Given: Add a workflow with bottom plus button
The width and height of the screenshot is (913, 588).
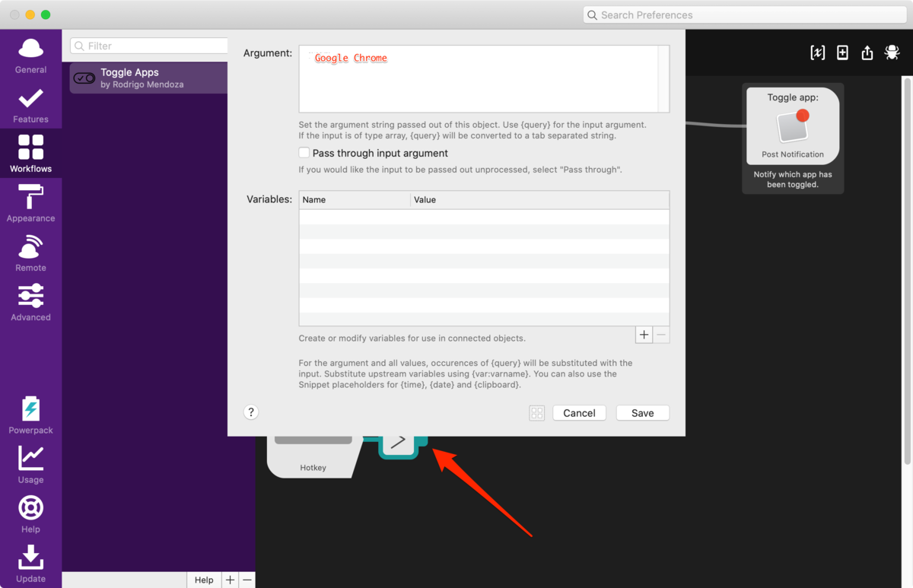Looking at the screenshot, I should tap(230, 580).
